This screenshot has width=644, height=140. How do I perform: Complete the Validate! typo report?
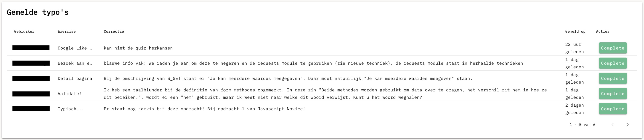(x=613, y=94)
